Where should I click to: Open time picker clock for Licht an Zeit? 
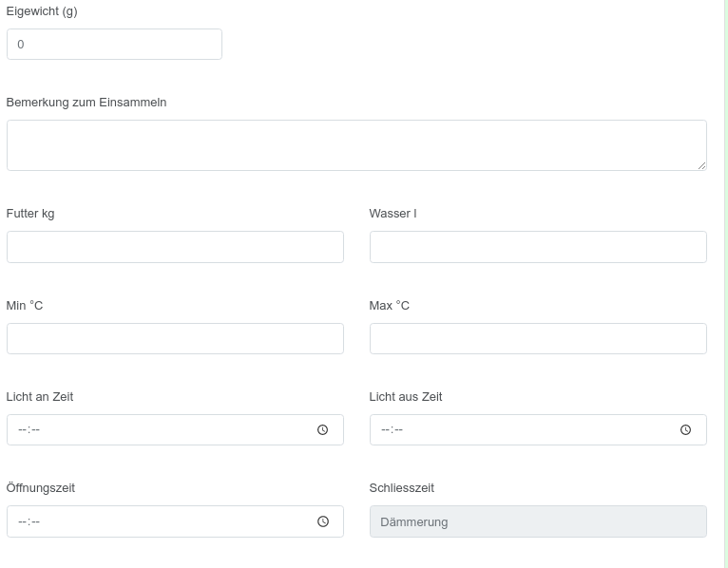pos(323,429)
